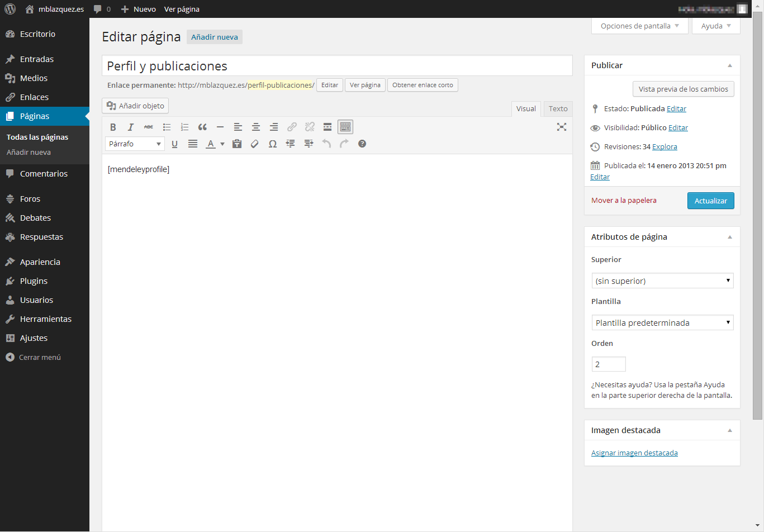The width and height of the screenshot is (764, 532).
Task: Insert or edit a link
Action: (292, 127)
